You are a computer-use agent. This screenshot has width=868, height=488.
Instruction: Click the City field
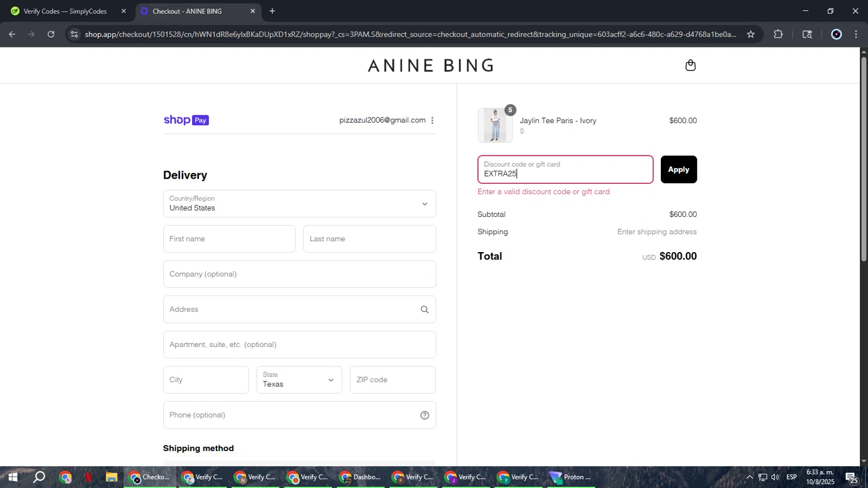(206, 380)
